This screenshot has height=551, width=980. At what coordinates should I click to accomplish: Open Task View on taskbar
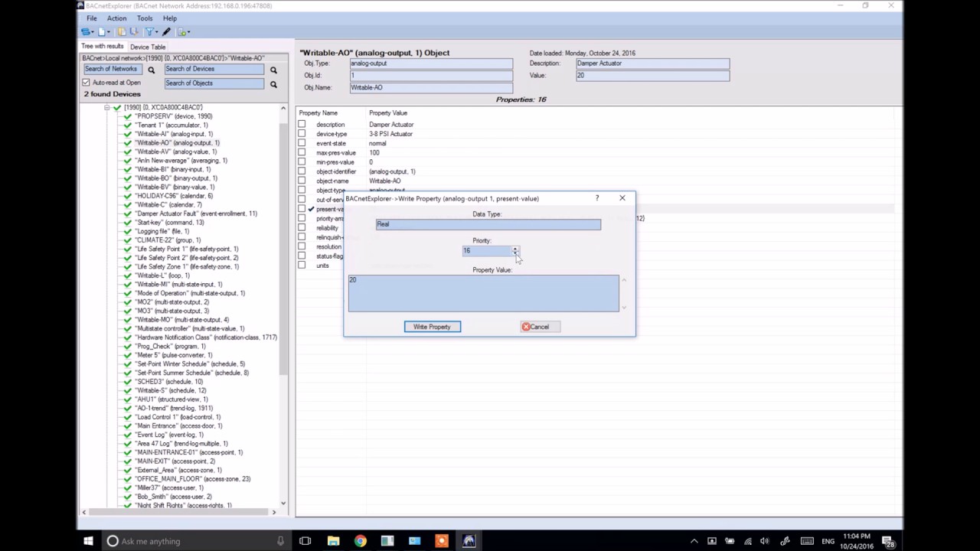click(305, 541)
